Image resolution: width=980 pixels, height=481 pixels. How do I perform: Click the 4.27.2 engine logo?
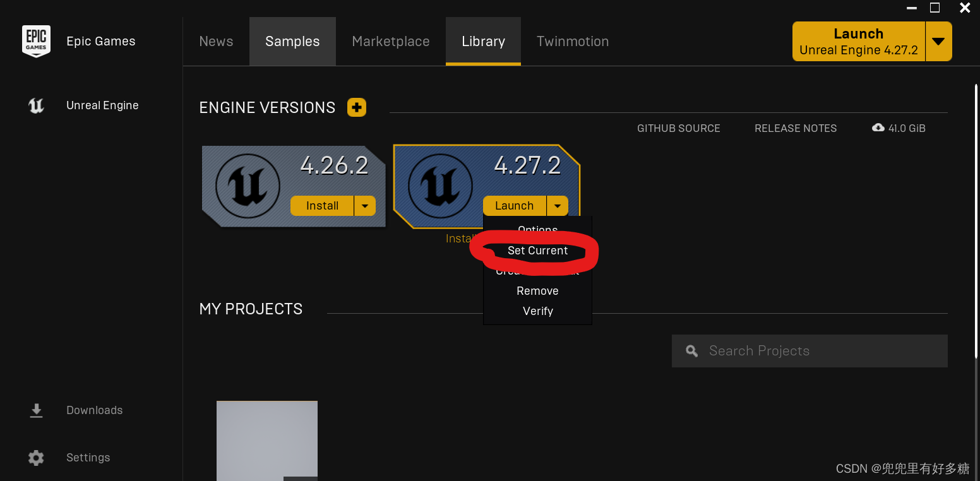tap(441, 187)
